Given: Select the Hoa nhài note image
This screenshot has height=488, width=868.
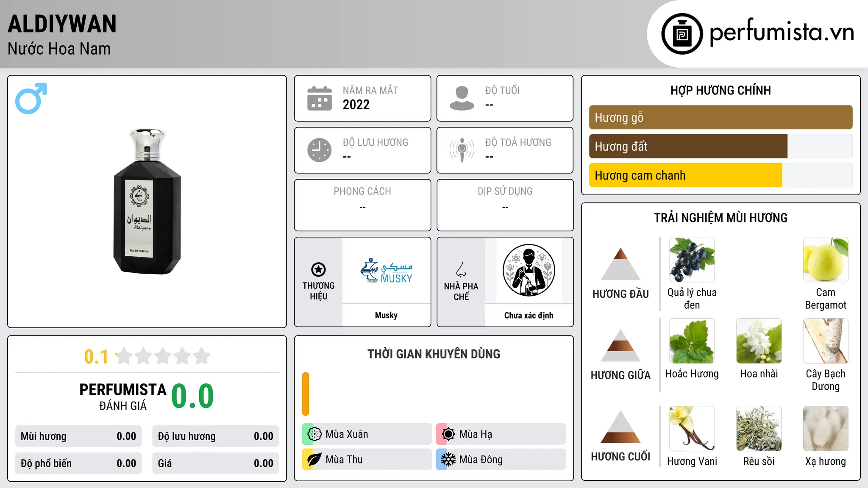Looking at the screenshot, I should (x=759, y=341).
